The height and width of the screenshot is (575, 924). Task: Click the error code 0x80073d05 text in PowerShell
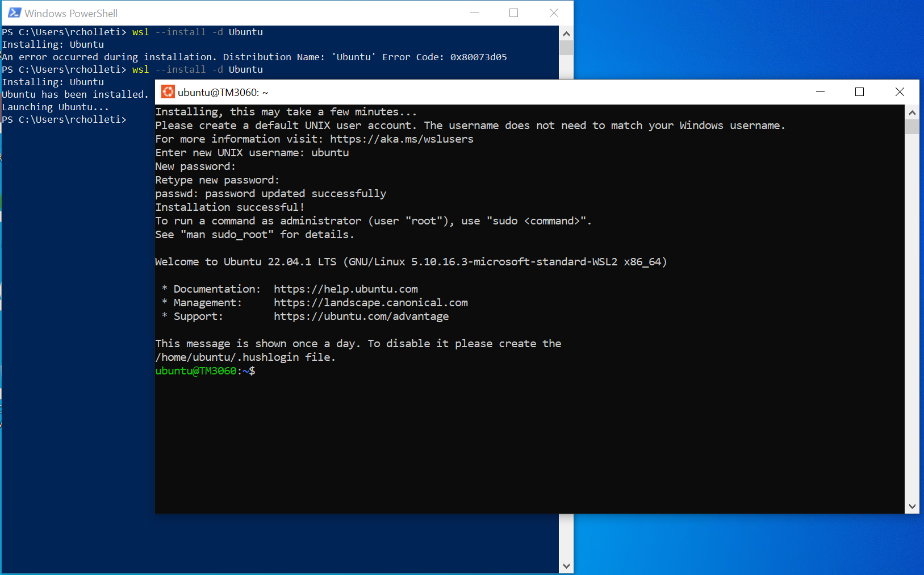click(479, 57)
